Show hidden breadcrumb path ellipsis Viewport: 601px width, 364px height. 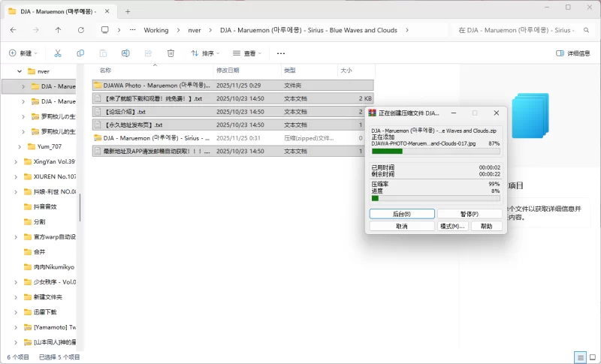[133, 30]
